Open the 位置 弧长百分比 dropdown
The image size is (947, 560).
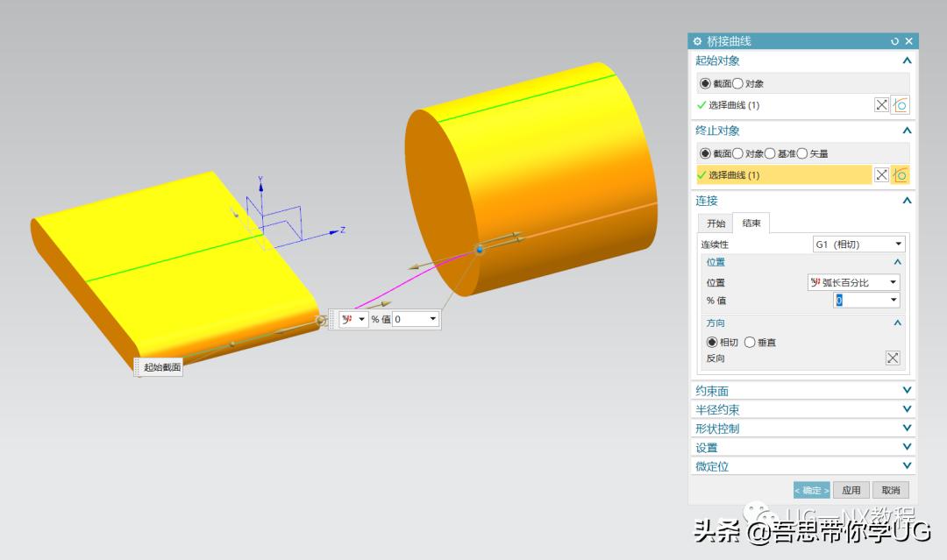click(x=853, y=282)
